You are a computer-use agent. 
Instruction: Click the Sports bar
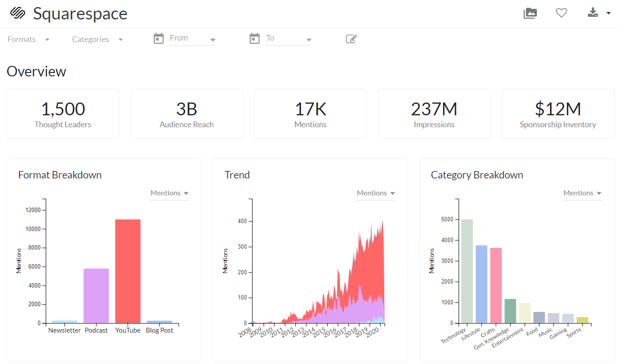[582, 320]
